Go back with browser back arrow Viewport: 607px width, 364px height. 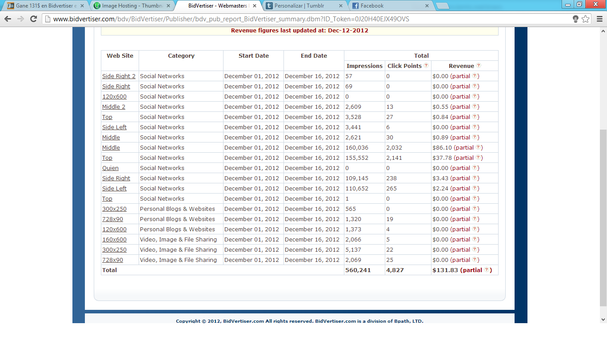(8, 19)
